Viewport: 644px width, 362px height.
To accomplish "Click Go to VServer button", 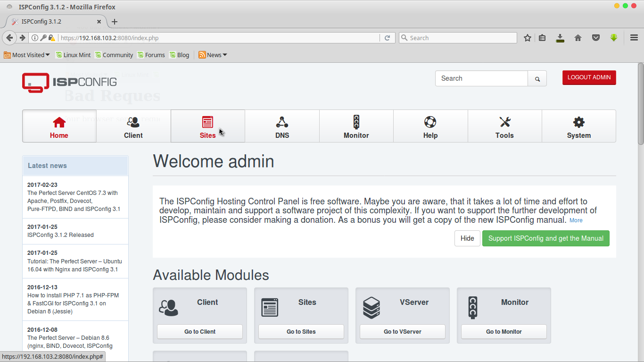I will [403, 331].
